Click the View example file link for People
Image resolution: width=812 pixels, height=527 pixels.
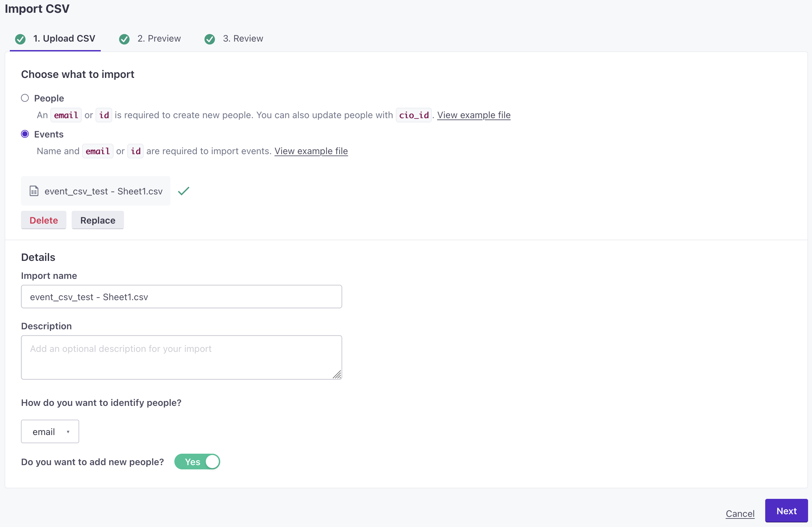click(474, 114)
